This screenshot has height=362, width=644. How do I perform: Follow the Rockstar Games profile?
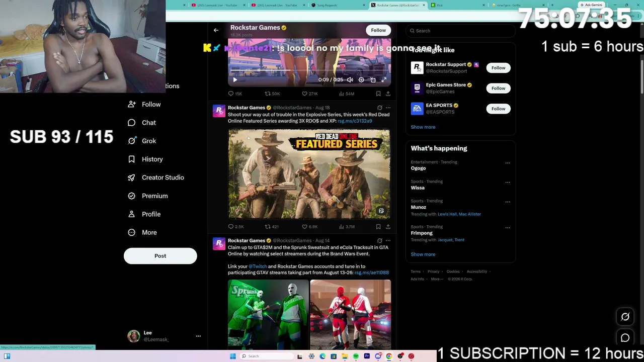pyautogui.click(x=378, y=30)
